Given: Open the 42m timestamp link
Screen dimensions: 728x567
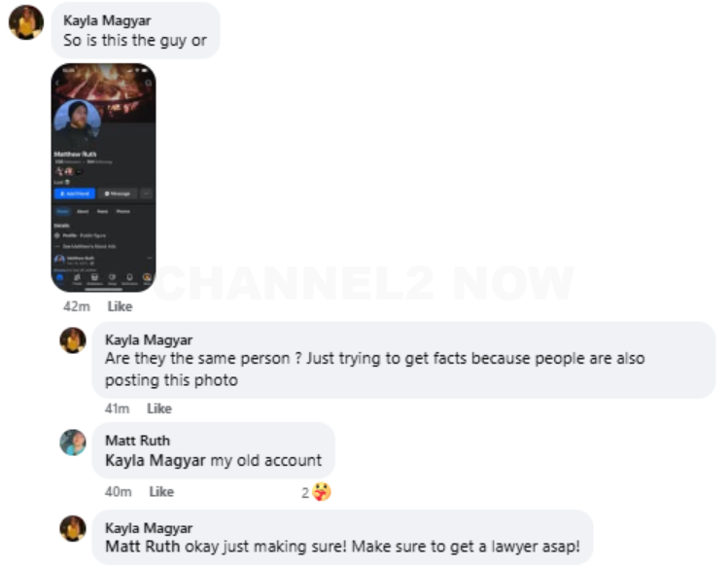Looking at the screenshot, I should 77,306.
